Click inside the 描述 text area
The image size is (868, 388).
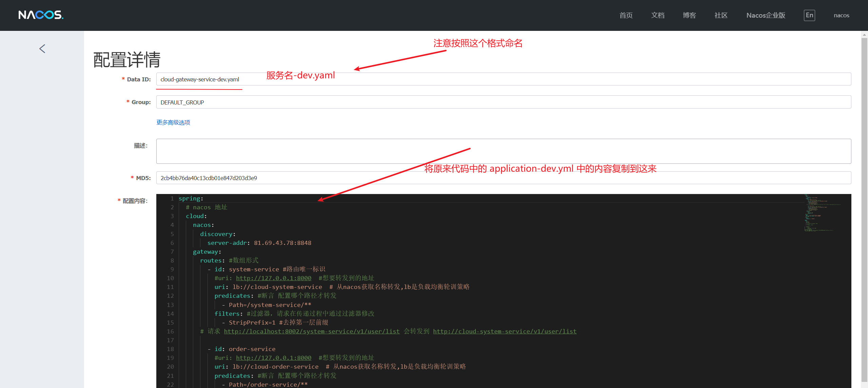click(503, 151)
